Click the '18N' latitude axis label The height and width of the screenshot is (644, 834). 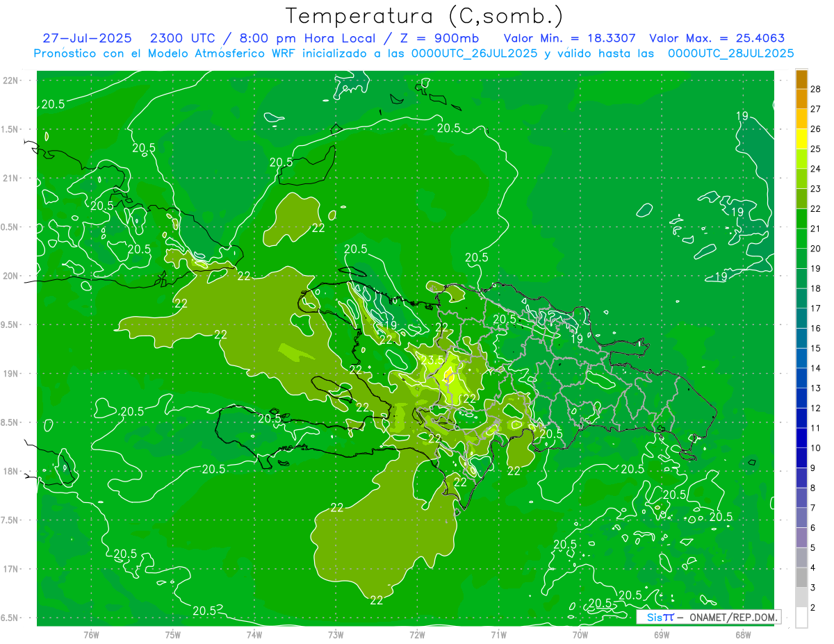[x=10, y=471]
